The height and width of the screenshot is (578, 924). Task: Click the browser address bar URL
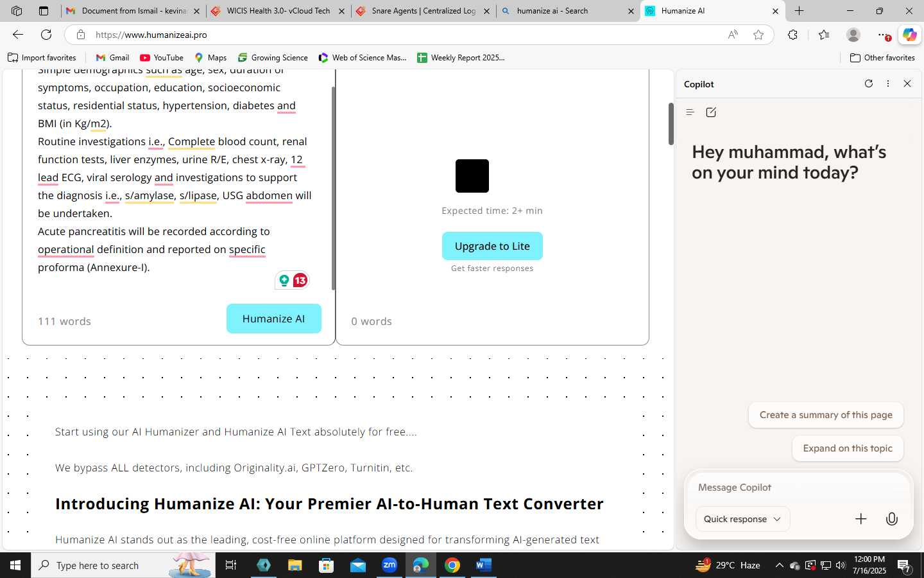(151, 35)
